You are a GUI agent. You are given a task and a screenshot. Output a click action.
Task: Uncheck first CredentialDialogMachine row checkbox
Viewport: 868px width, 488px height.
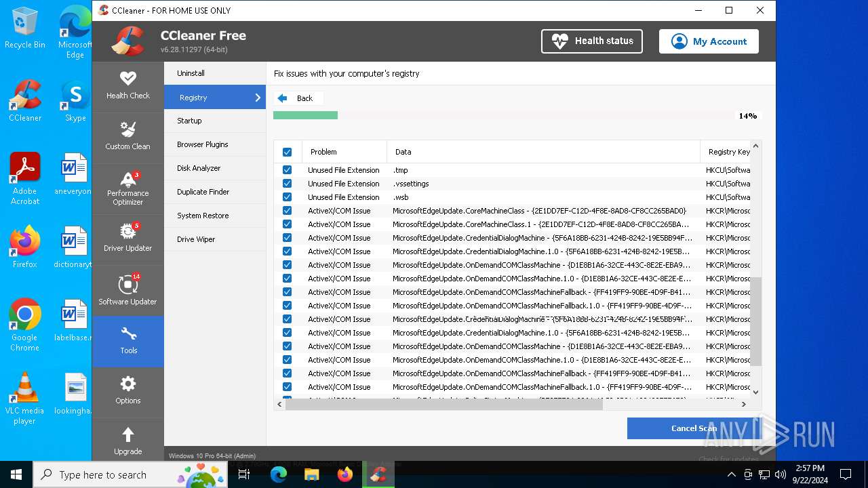[x=287, y=238]
